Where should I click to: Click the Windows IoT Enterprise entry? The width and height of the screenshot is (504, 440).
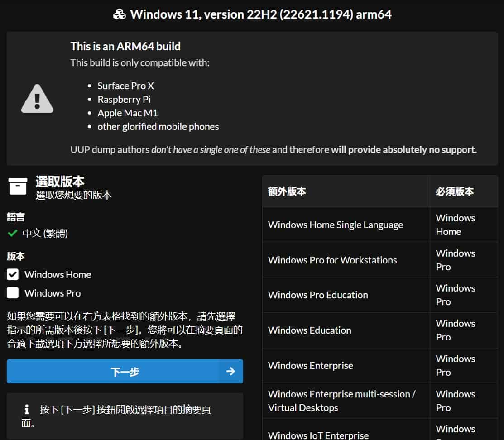point(318,435)
